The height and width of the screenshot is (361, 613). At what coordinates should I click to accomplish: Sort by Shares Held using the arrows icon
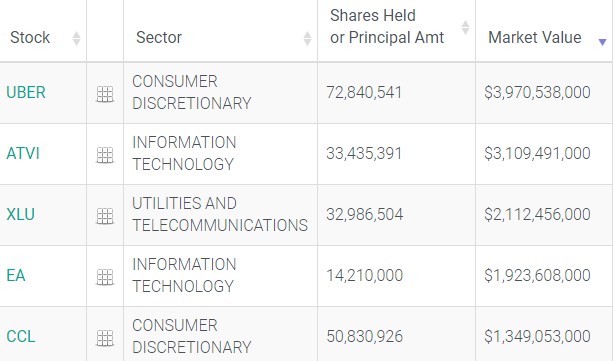pyautogui.click(x=465, y=27)
